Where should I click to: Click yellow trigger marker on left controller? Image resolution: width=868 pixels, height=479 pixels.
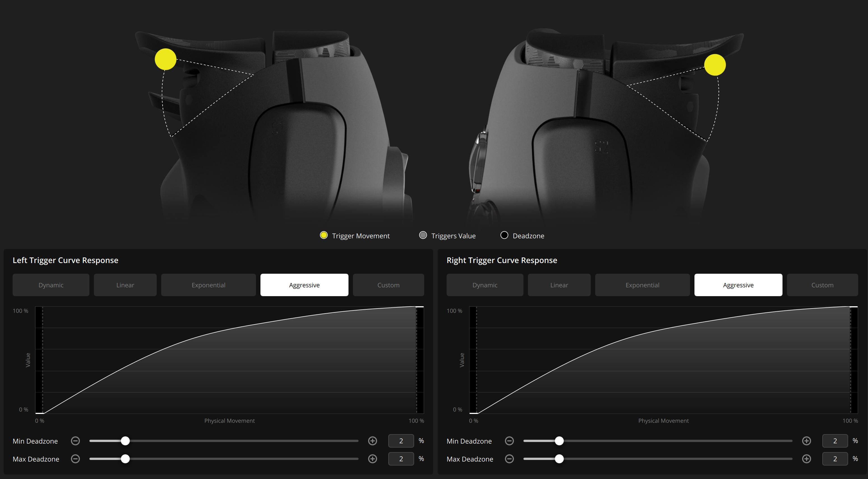(x=165, y=59)
